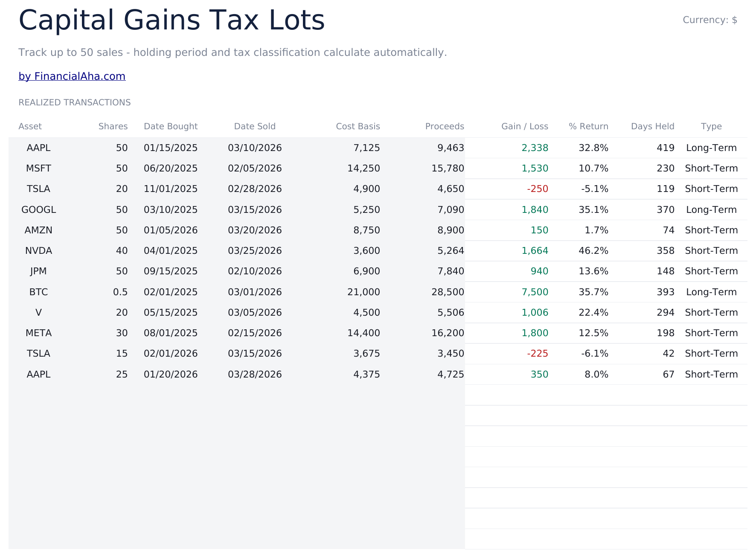Select the 2,338 gain value
Screen dimensions: 756x558
tap(535, 148)
